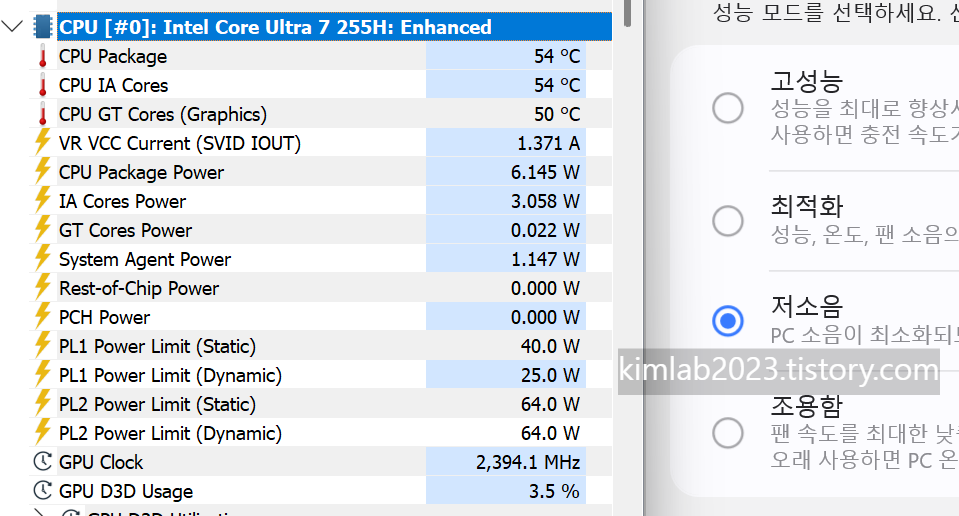Viewport: 959px width, 516px height.
Task: Click the 조용함 mode label
Action: tap(807, 407)
